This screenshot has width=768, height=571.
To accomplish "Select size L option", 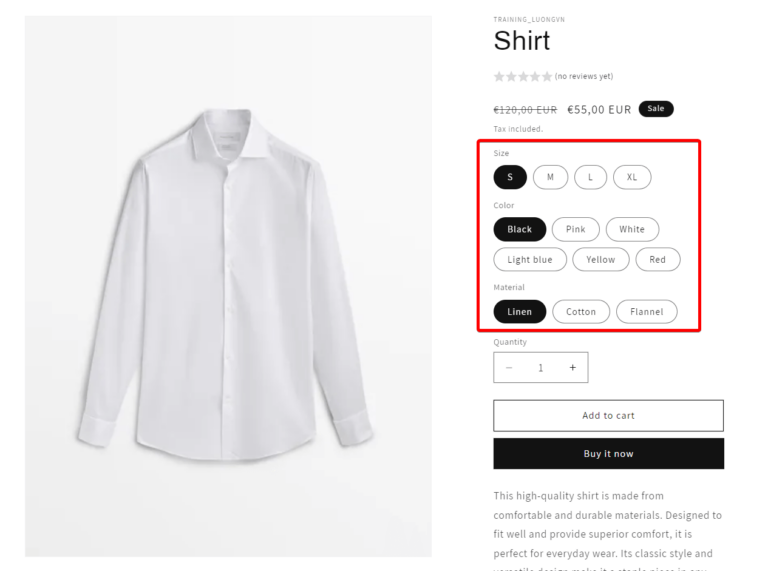I will pyautogui.click(x=590, y=177).
